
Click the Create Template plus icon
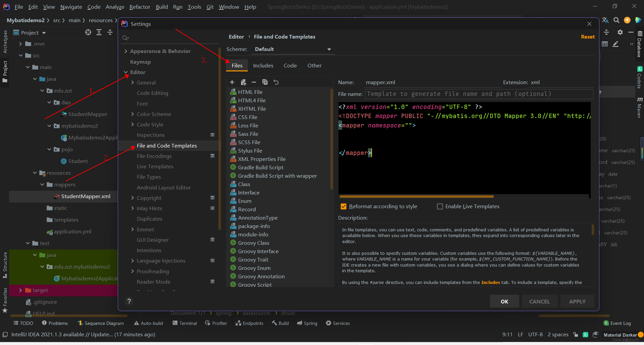click(x=232, y=82)
